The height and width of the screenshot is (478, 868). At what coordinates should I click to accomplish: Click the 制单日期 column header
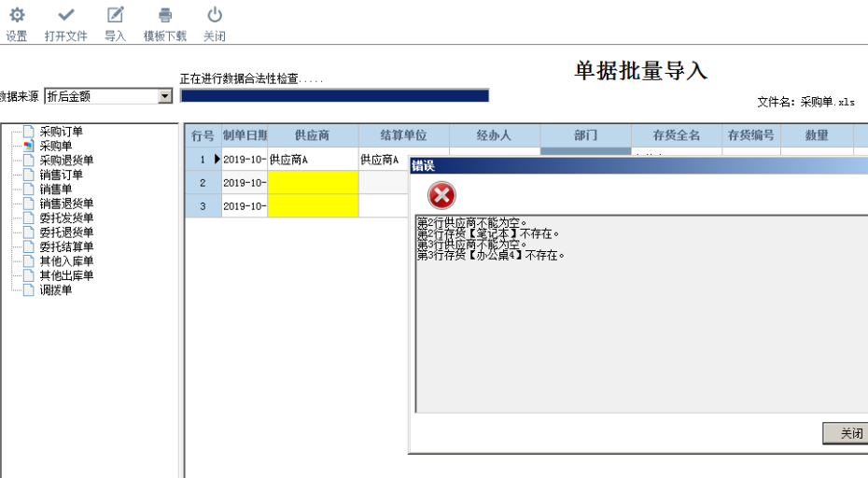point(245,135)
